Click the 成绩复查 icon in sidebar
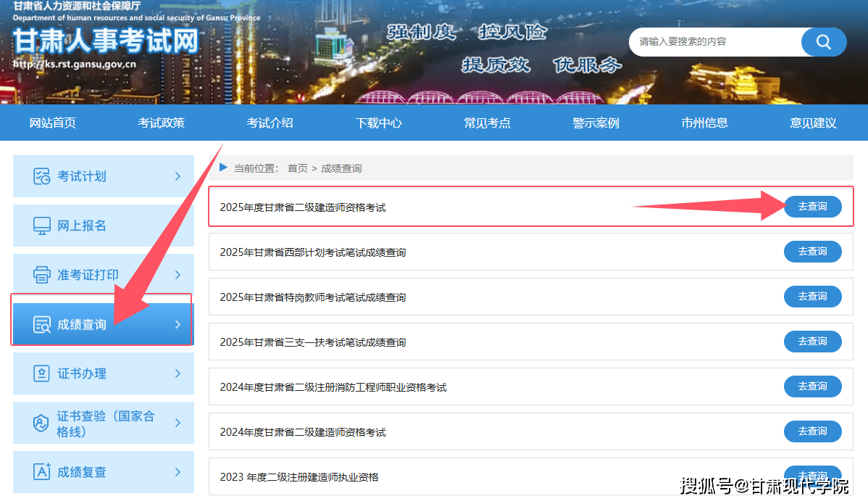Viewport: 868px width, 504px height. [42, 472]
